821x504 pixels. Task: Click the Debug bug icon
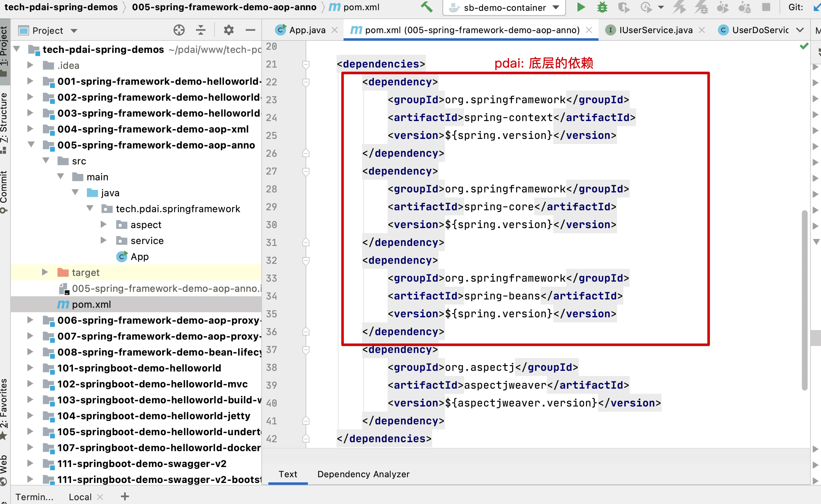click(602, 7)
